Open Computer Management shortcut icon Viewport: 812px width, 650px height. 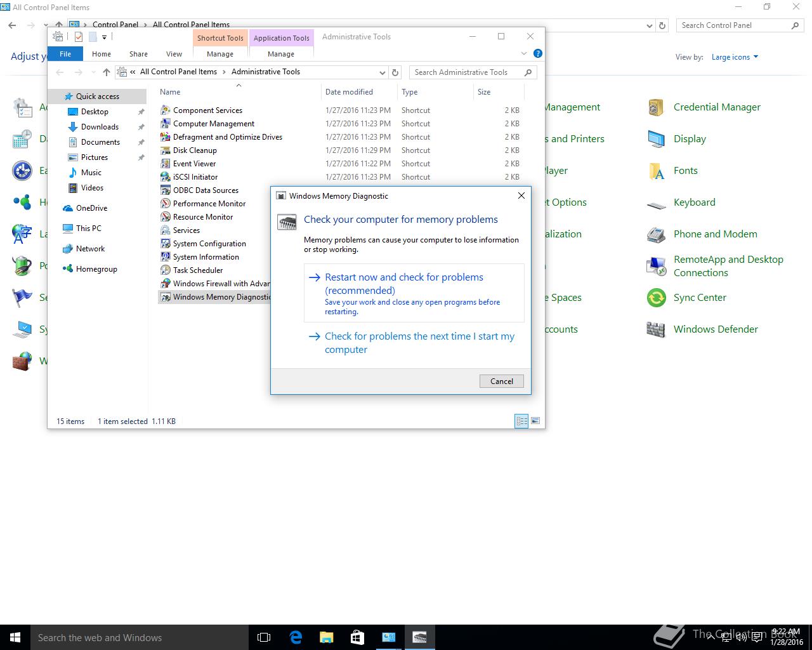pyautogui.click(x=166, y=124)
